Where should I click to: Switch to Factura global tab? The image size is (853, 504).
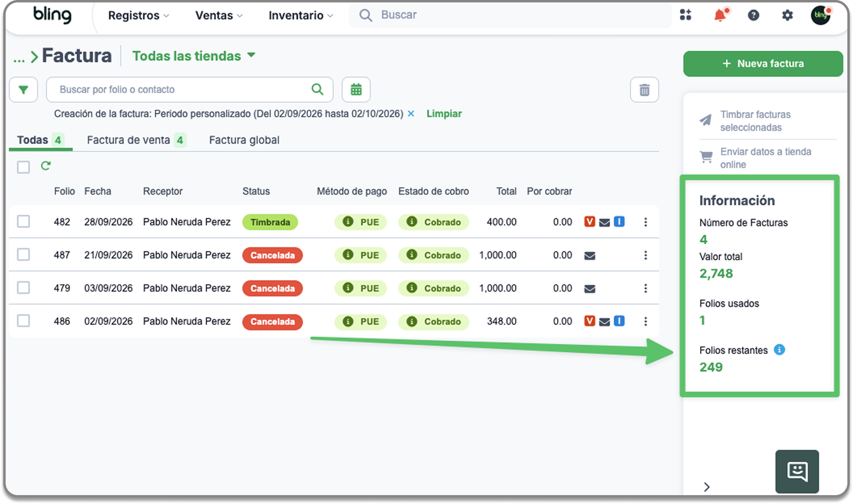244,140
